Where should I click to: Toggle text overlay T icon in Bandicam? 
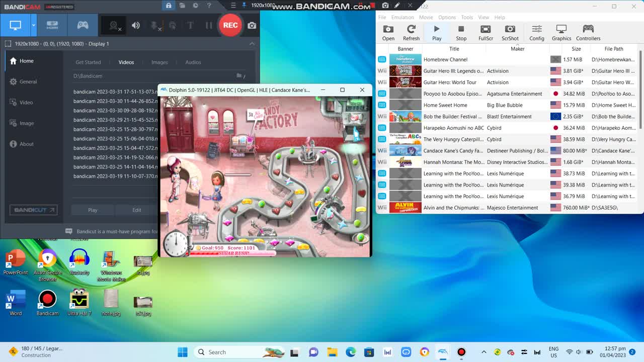point(190,25)
